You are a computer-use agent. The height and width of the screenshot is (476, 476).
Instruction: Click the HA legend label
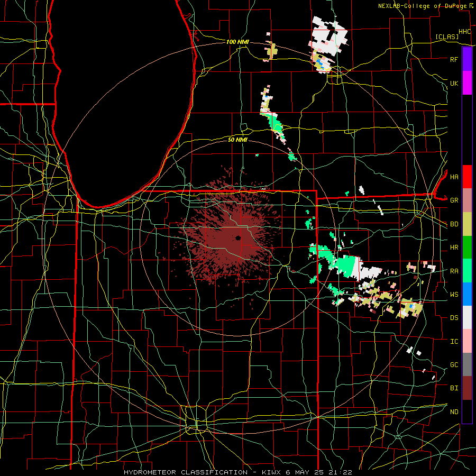point(454,177)
